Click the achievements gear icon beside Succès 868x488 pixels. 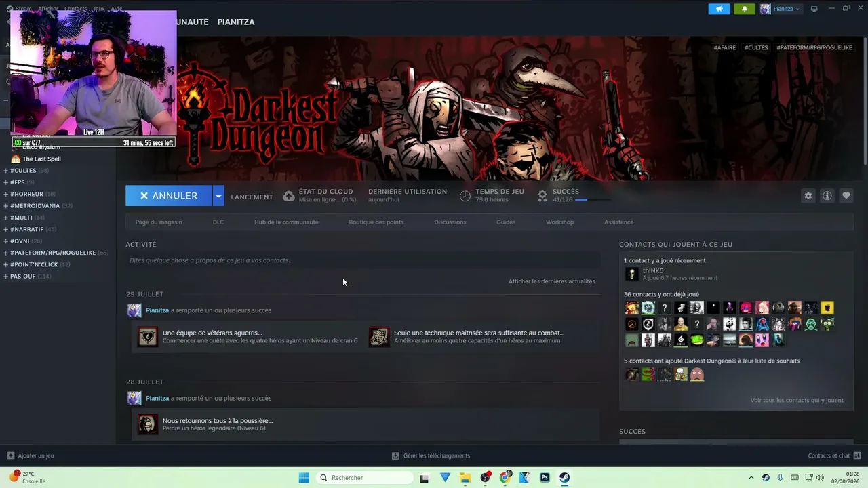(542, 196)
